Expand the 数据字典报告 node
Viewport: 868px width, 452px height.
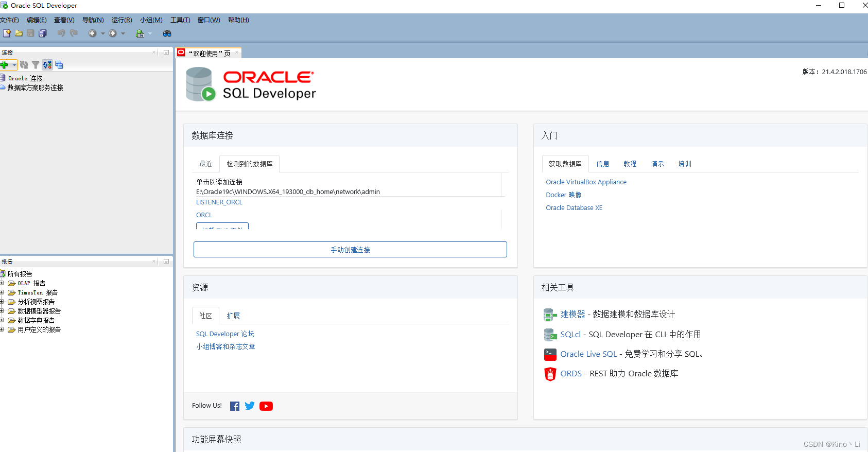2,320
